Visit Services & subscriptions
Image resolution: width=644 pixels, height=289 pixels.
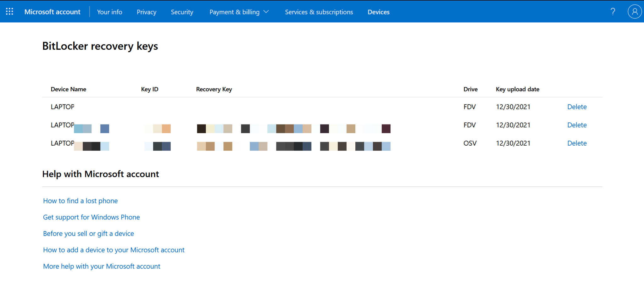[319, 12]
